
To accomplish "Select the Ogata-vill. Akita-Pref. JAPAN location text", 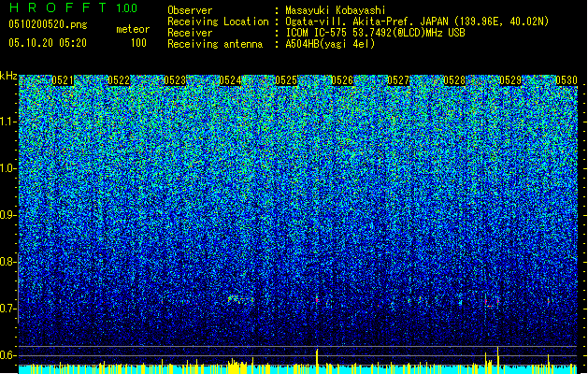I will [x=417, y=22].
